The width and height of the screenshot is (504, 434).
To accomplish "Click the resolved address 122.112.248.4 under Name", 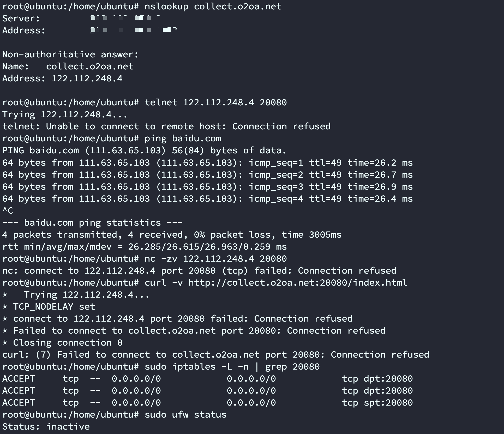I will coord(87,78).
